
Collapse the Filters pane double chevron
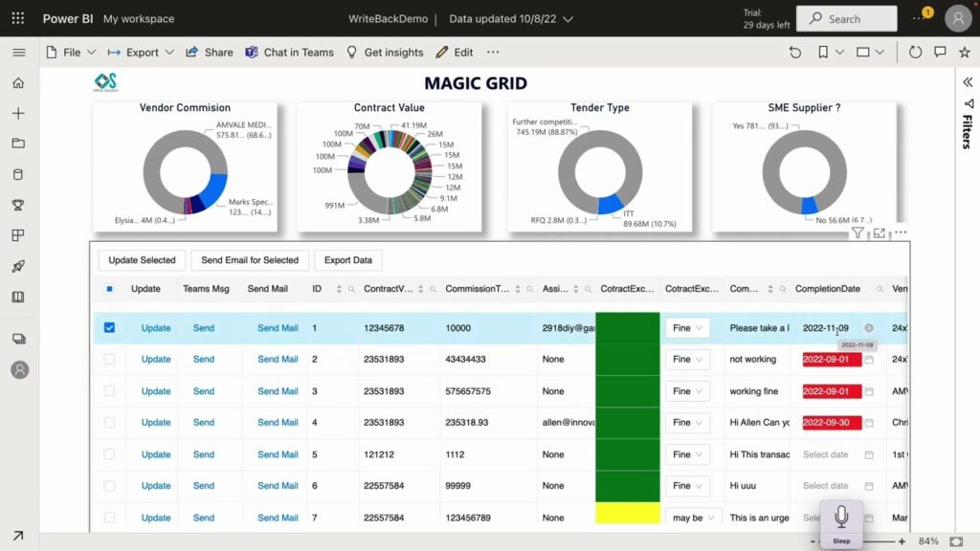pyautogui.click(x=968, y=82)
